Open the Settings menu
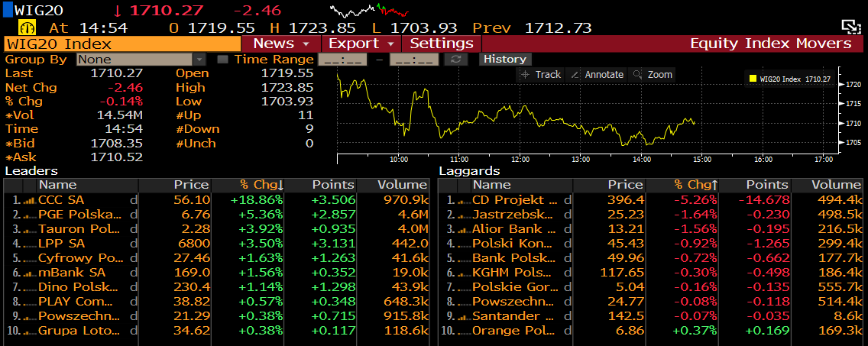 [x=442, y=44]
